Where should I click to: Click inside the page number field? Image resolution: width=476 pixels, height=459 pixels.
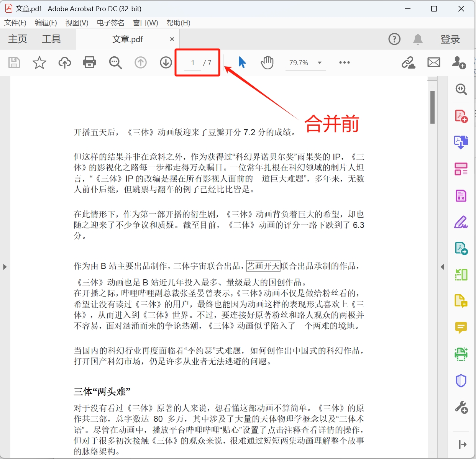coord(192,62)
